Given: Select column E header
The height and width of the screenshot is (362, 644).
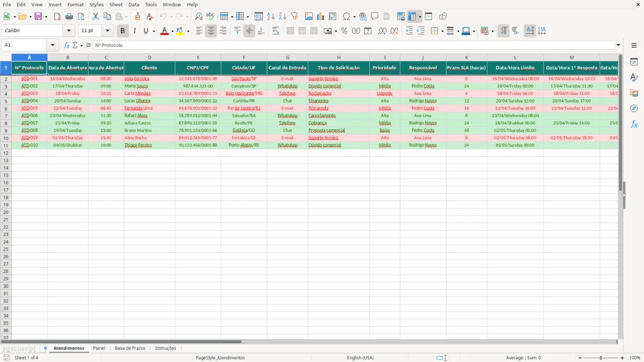Looking at the screenshot, I should click(x=197, y=57).
